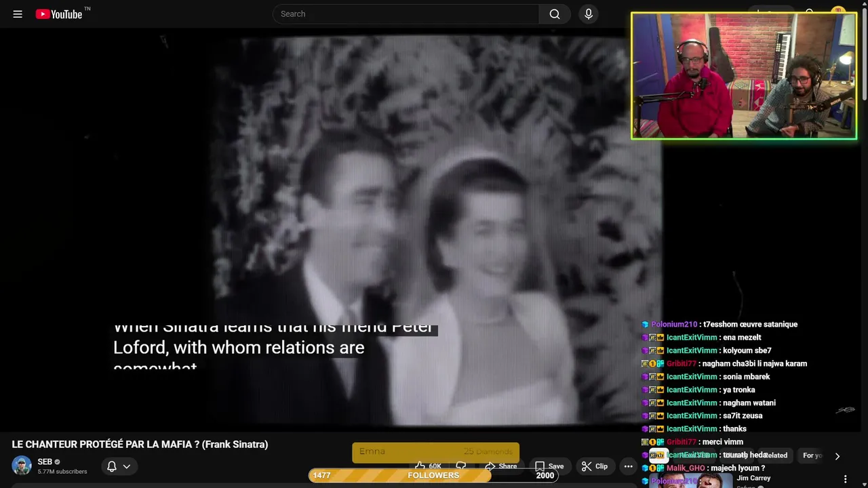Click username Polonium210 beside 't7esshom' message
The width and height of the screenshot is (868, 488).
point(674,325)
